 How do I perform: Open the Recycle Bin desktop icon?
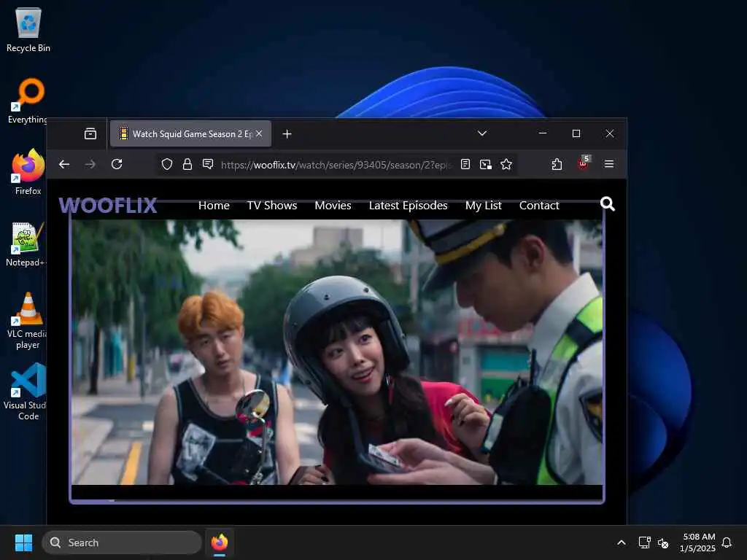coord(28,30)
